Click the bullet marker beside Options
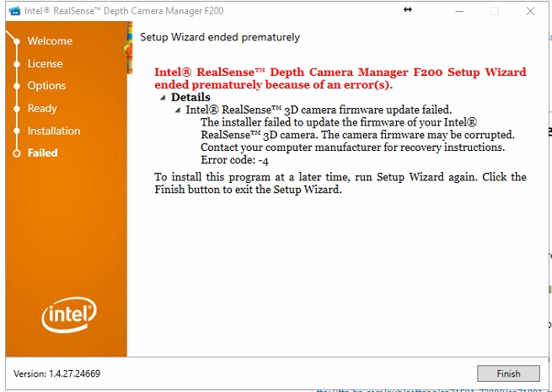Image resolution: width=552 pixels, height=392 pixels. click(14, 86)
